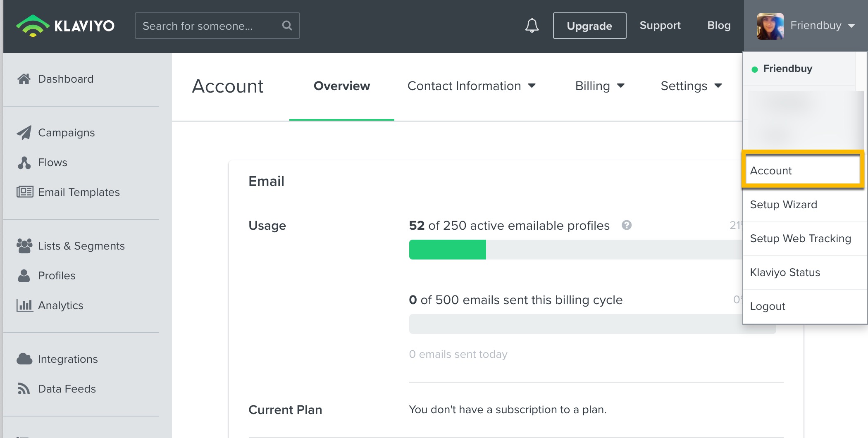Click green status dot beside Friendbuy
868x438 pixels.
click(x=755, y=69)
